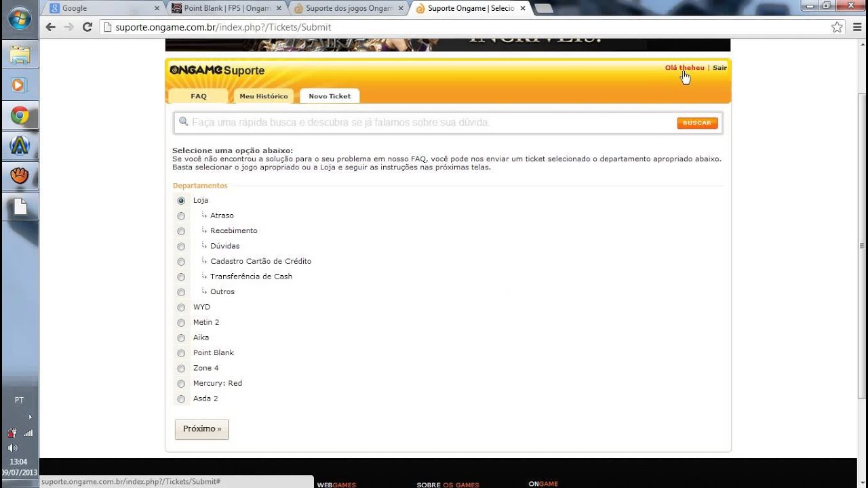868x488 pixels.
Task: Open the blue A application taskbar icon
Action: point(20,146)
